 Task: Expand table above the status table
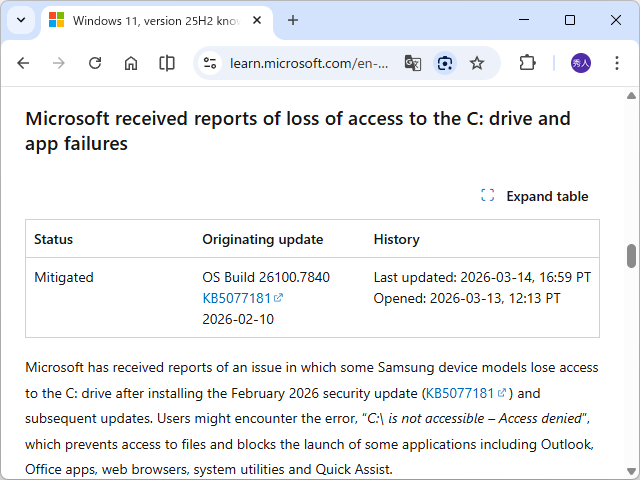pyautogui.click(x=535, y=196)
